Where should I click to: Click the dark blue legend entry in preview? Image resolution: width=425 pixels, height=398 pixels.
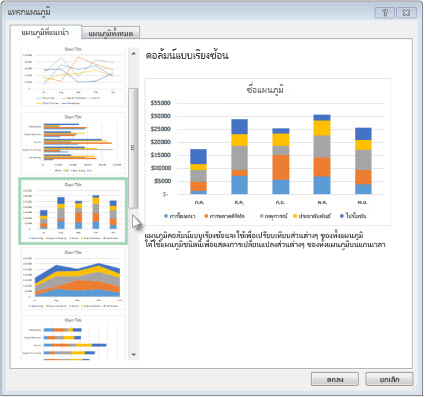(353, 216)
